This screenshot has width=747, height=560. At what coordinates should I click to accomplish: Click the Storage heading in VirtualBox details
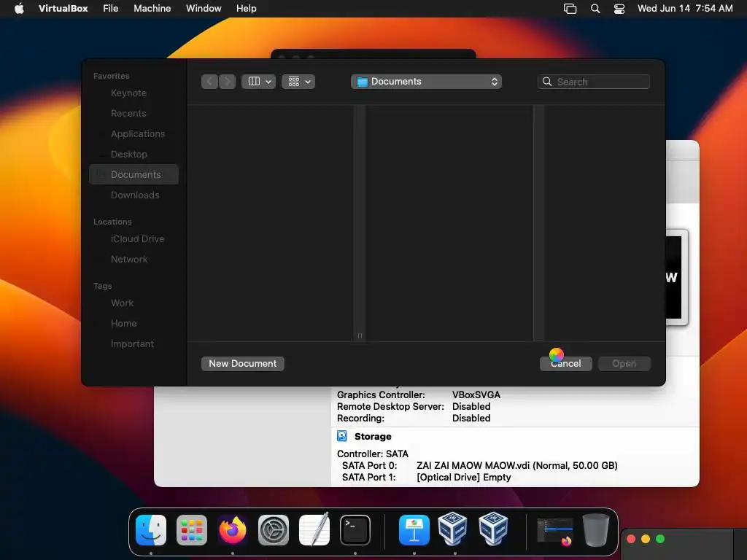(373, 436)
